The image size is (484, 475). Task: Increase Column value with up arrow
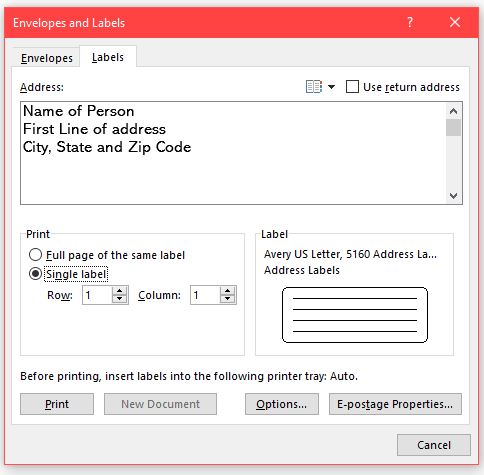227,291
